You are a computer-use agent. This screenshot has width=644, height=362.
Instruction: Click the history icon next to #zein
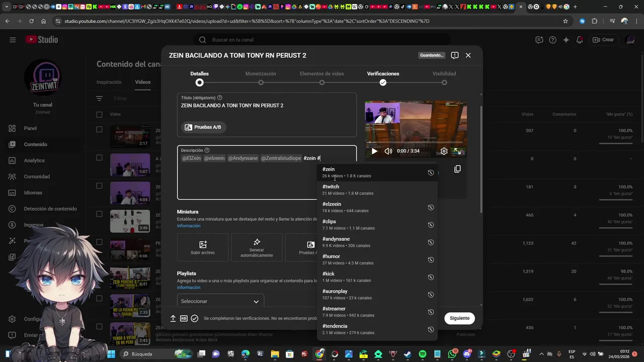[431, 172]
